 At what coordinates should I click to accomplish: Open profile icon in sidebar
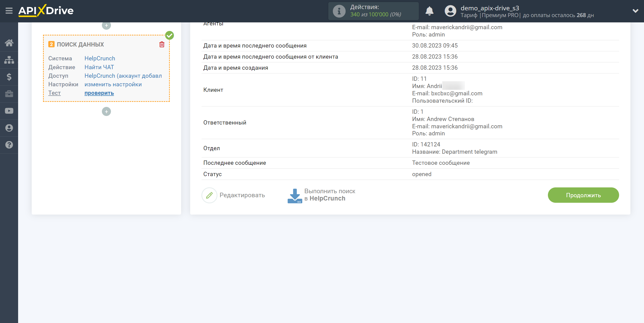9,128
